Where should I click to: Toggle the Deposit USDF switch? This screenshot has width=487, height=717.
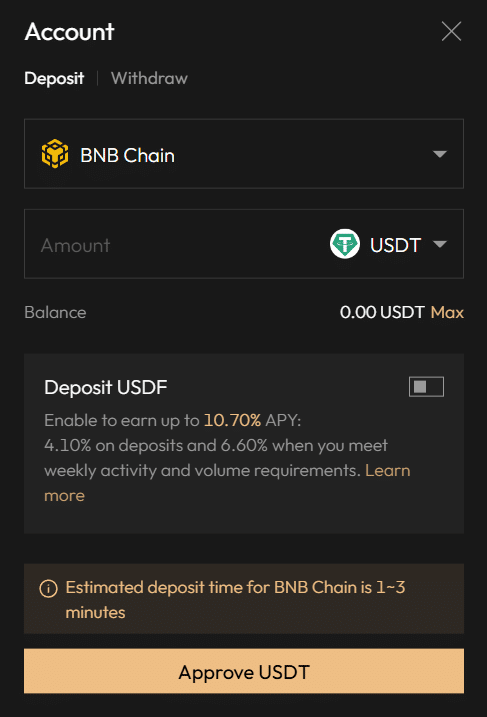click(x=426, y=387)
